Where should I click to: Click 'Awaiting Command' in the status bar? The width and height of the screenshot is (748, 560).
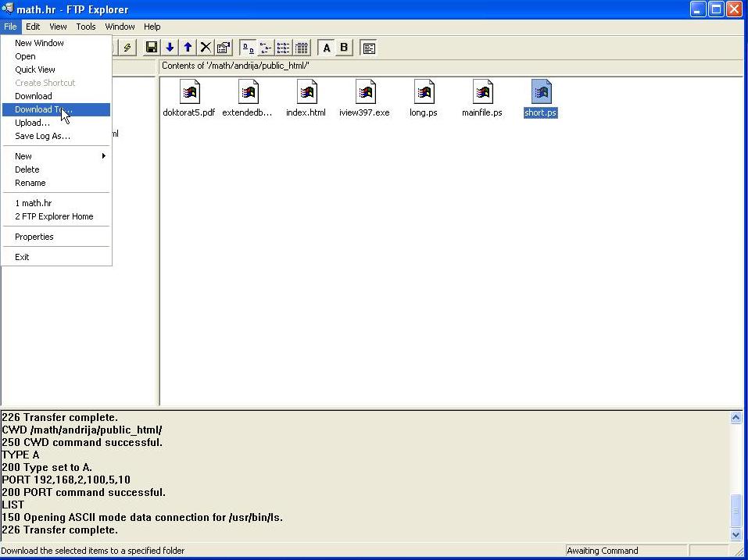click(x=602, y=551)
